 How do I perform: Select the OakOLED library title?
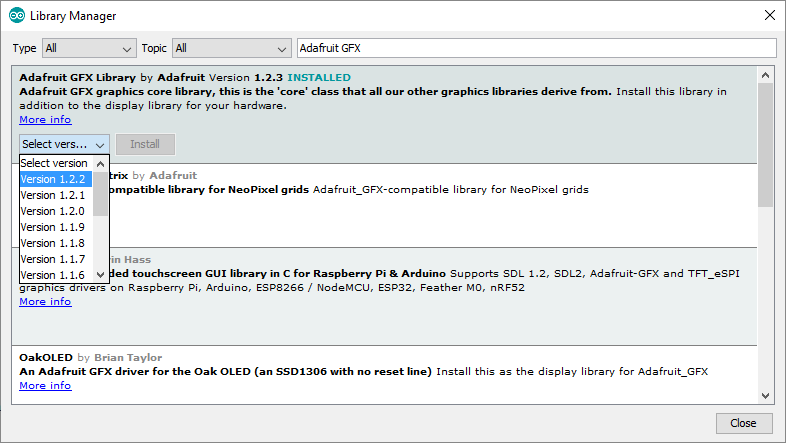(46, 358)
